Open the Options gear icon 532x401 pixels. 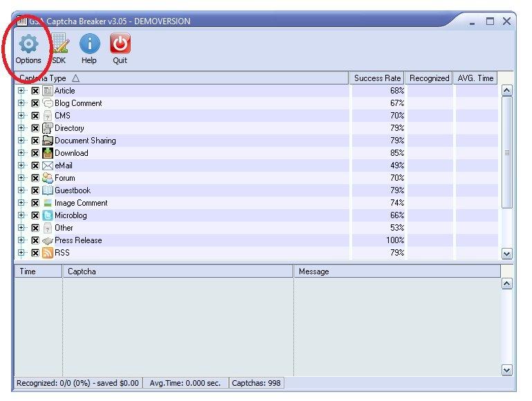click(28, 44)
